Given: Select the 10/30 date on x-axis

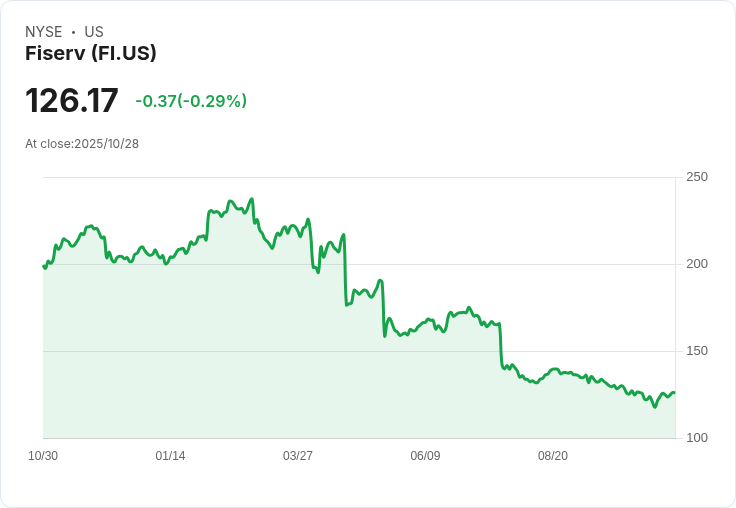Looking at the screenshot, I should 43,456.
